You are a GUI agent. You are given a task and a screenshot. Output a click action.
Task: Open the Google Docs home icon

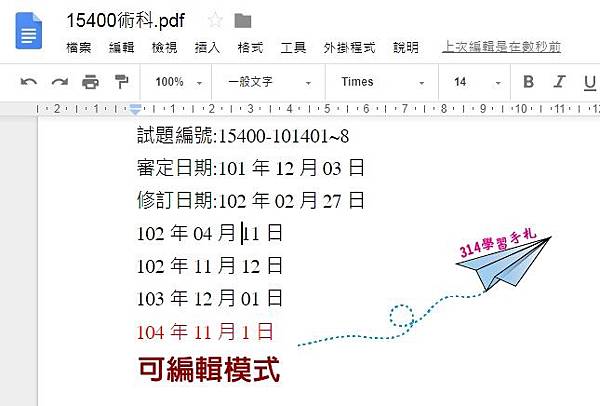[29, 31]
